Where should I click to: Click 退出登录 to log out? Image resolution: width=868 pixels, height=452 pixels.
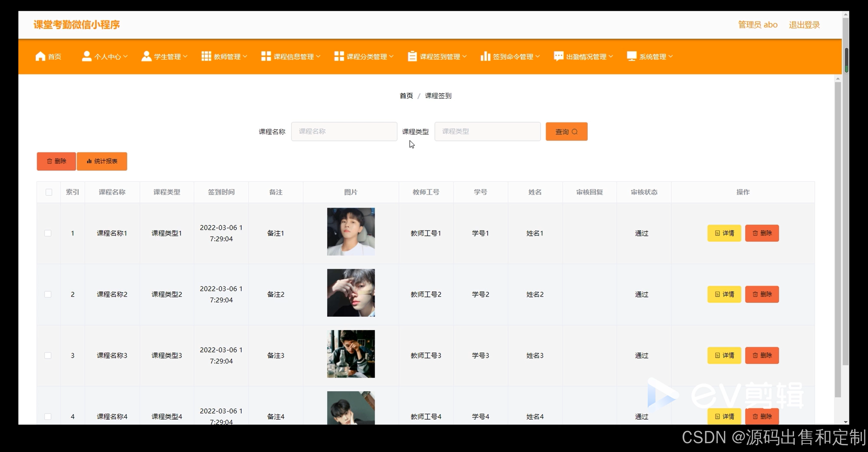pyautogui.click(x=804, y=25)
